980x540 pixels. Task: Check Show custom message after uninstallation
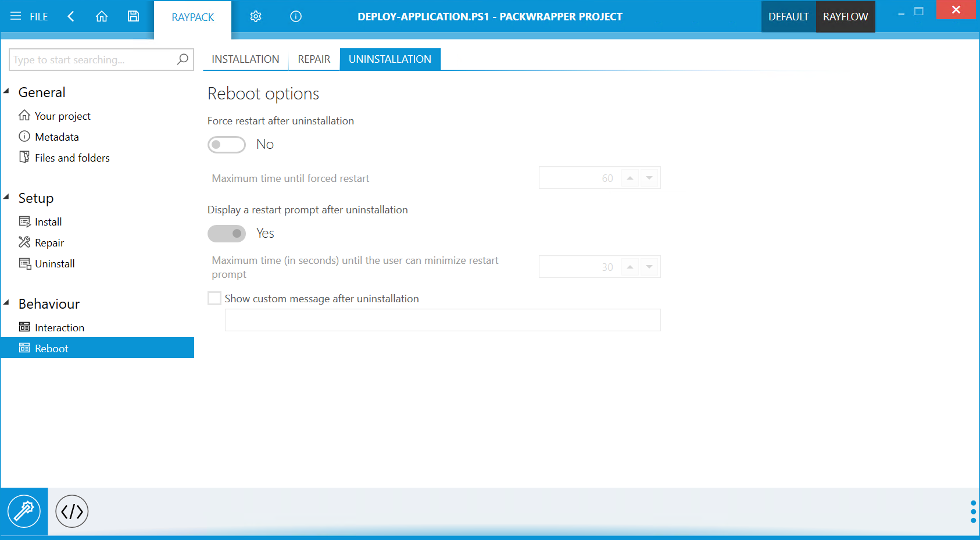point(214,299)
